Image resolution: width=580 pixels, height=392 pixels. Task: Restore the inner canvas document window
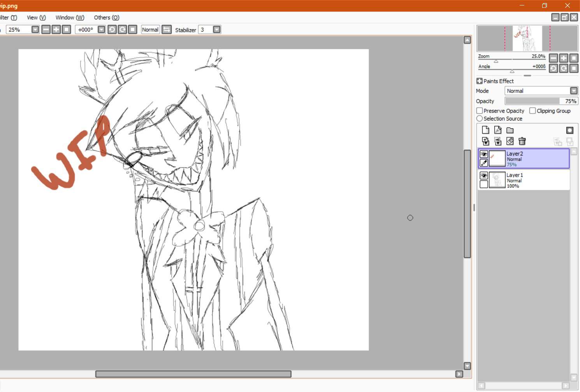[x=564, y=17]
